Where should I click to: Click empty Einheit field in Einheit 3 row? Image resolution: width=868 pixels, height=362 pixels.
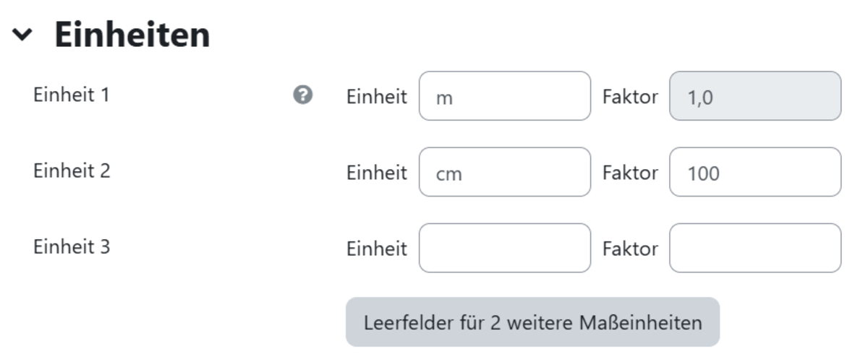(x=504, y=248)
